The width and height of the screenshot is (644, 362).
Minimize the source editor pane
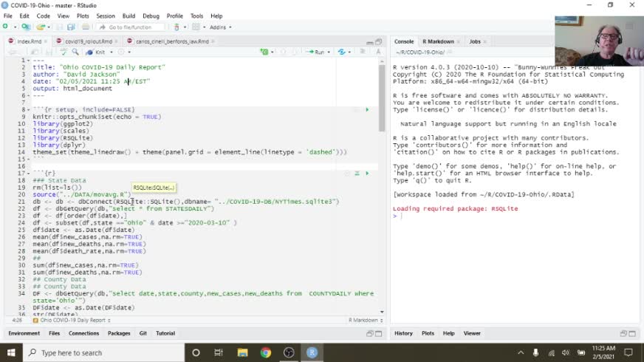(x=370, y=42)
